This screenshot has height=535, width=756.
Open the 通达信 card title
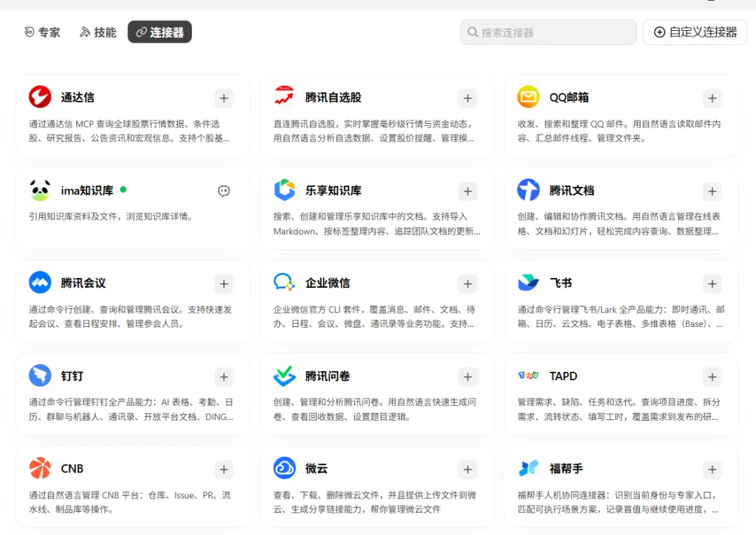click(x=78, y=97)
